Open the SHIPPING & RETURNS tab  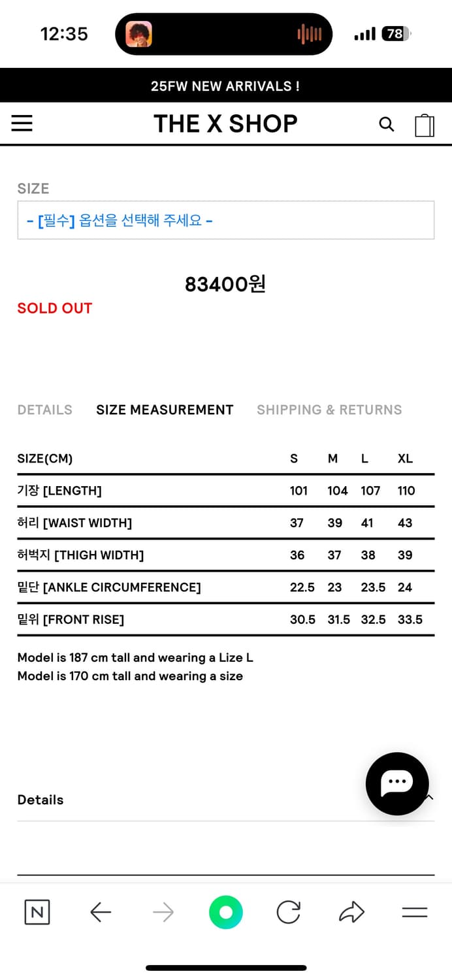(x=329, y=410)
